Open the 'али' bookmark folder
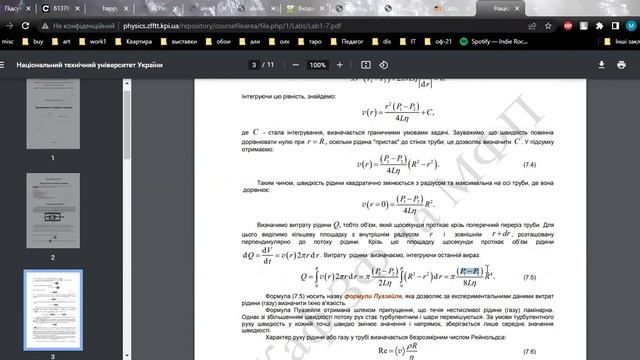Image resolution: width=640 pixels, height=360 pixels. [250, 42]
